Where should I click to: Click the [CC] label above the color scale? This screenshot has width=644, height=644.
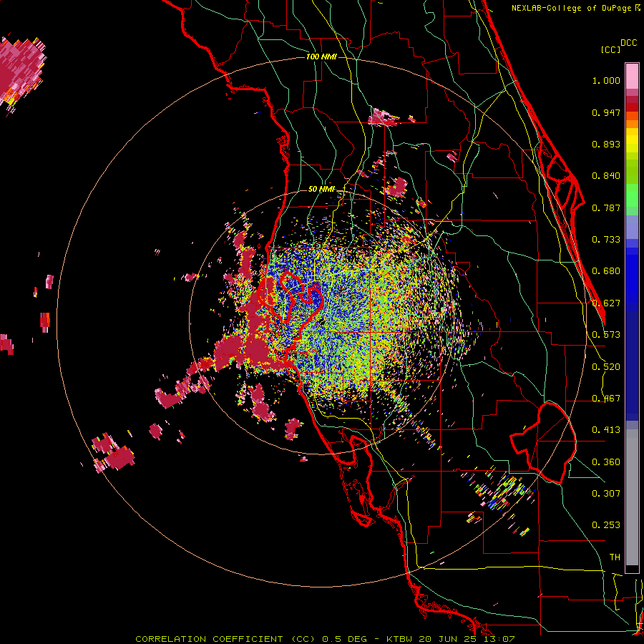pos(610,49)
